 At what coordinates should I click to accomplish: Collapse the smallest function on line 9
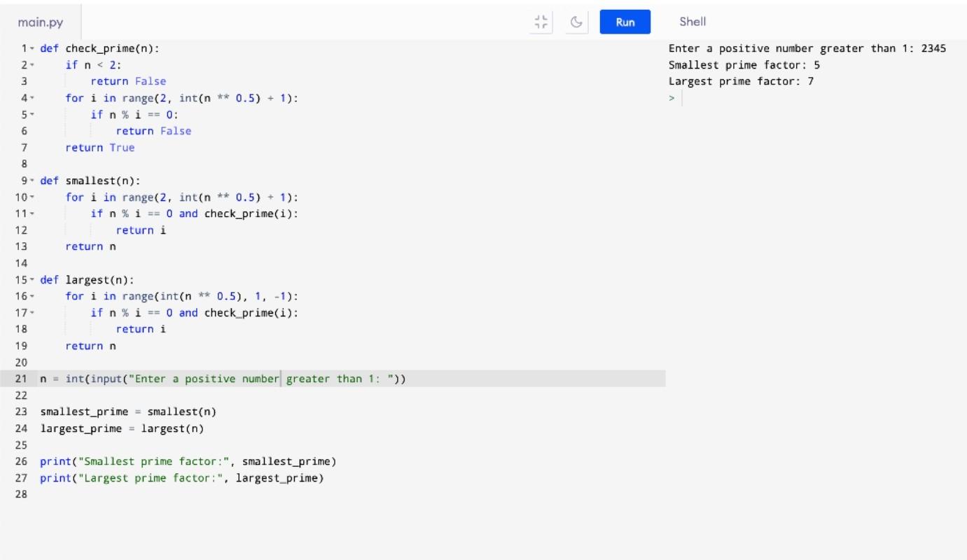click(32, 181)
